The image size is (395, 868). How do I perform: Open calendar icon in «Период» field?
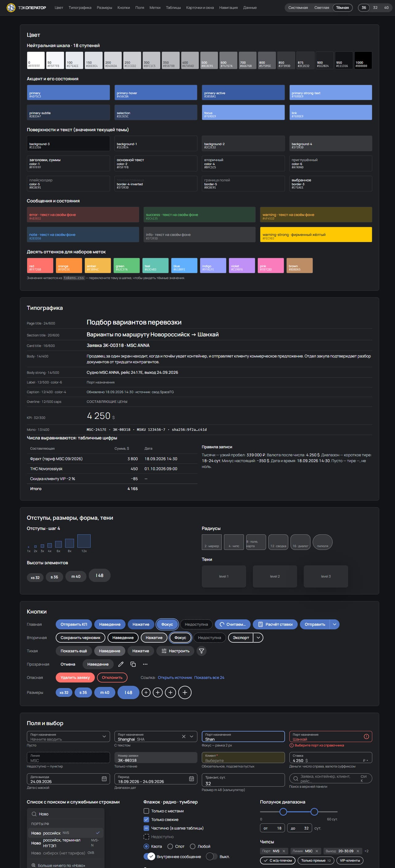point(192,779)
